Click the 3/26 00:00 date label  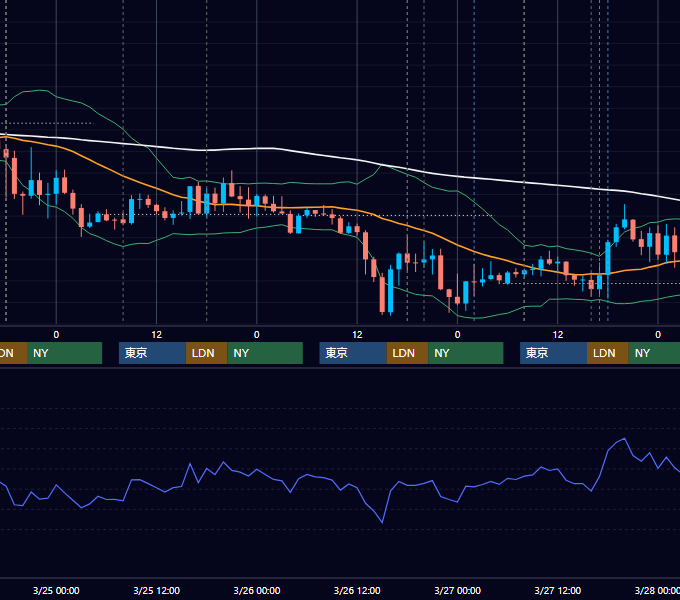pyautogui.click(x=257, y=590)
